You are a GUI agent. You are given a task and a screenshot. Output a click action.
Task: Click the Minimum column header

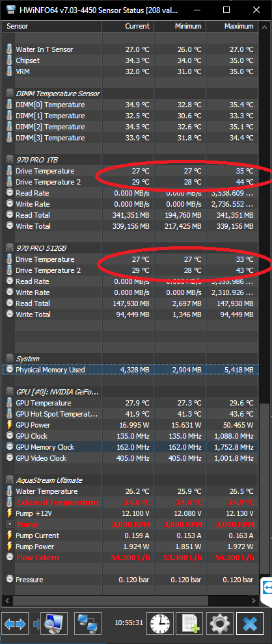point(180,26)
